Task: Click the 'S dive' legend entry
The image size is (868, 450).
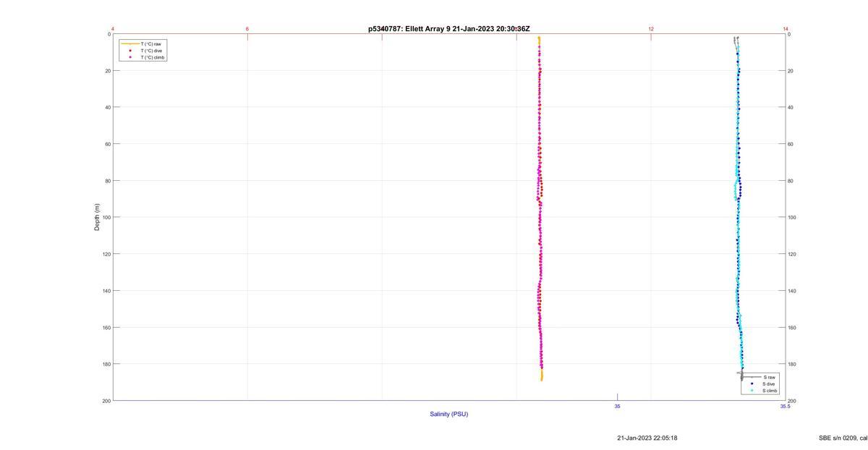Action: tap(770, 383)
